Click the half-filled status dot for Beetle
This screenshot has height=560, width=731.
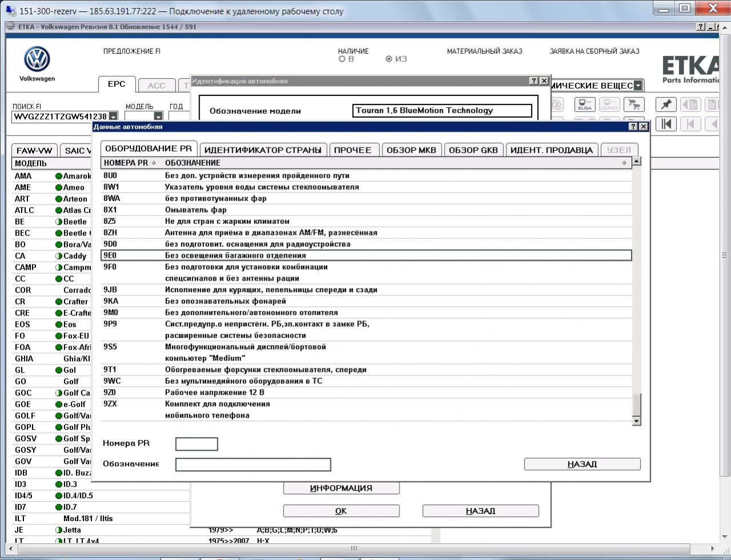tap(59, 222)
